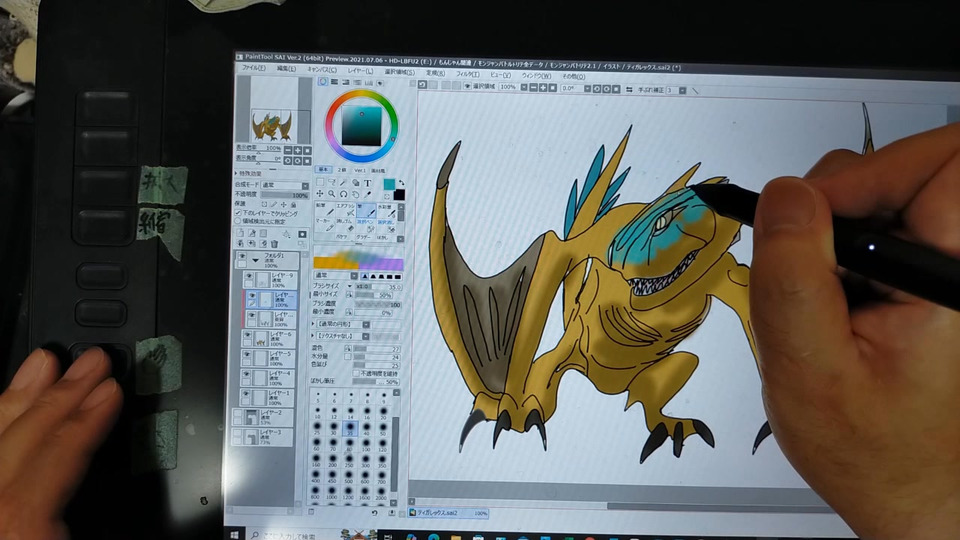Image resolution: width=960 pixels, height=540 pixels.
Task: Select the Rotate view tool
Action: [x=343, y=194]
